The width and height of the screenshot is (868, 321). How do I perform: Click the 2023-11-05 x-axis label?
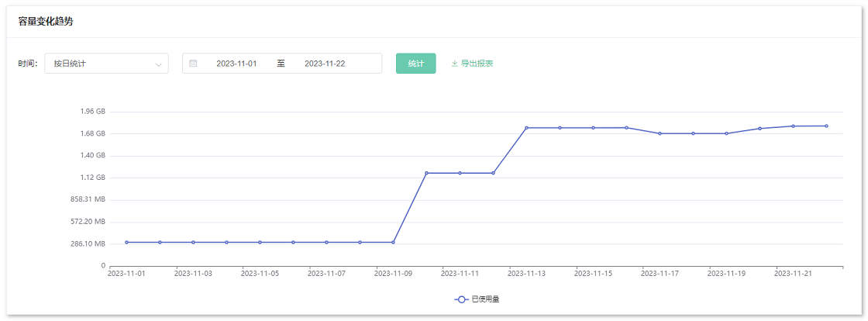pos(260,274)
